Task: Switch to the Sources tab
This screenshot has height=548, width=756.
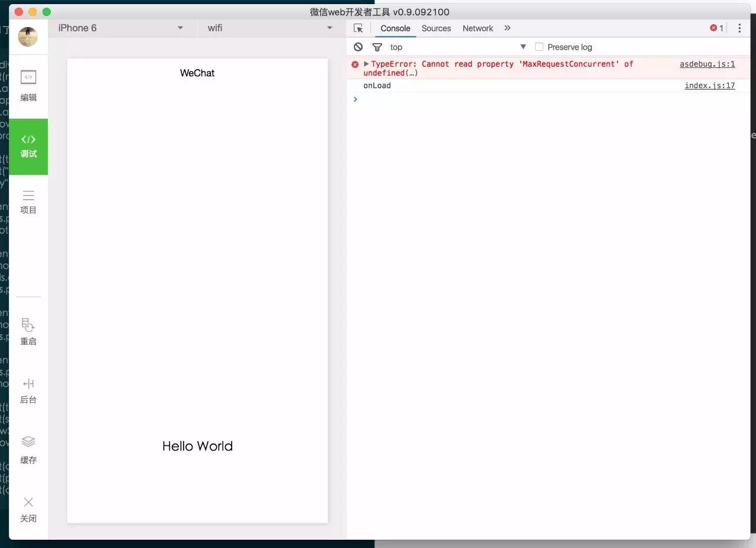Action: 436,28
